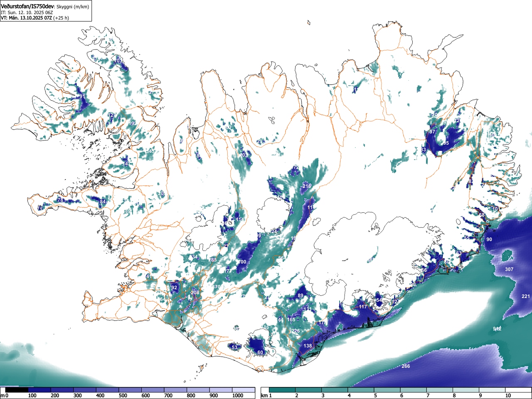Click the '90' value on the southeast coast
Screen dimensions: 532x399
(x=489, y=239)
